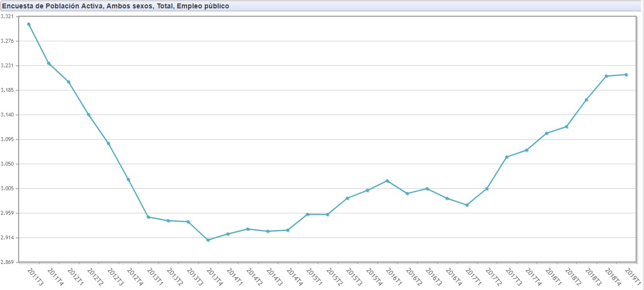Click the 2017T3 data point
Viewport: 644px width, 290px height.
506,157
